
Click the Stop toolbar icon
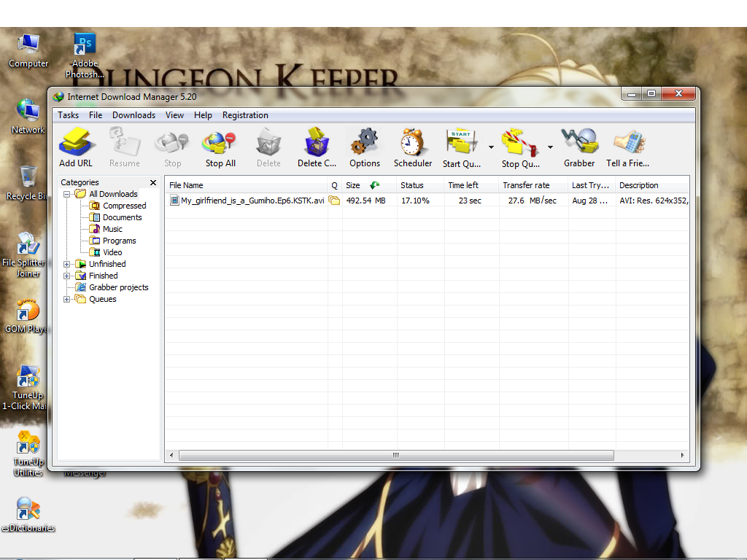(x=172, y=142)
